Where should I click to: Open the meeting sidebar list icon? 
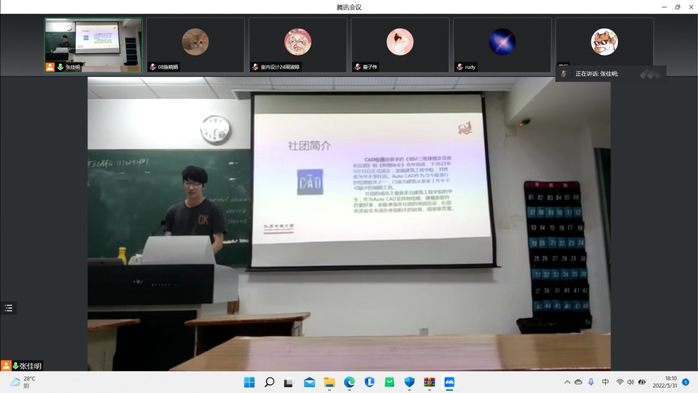coord(8,308)
